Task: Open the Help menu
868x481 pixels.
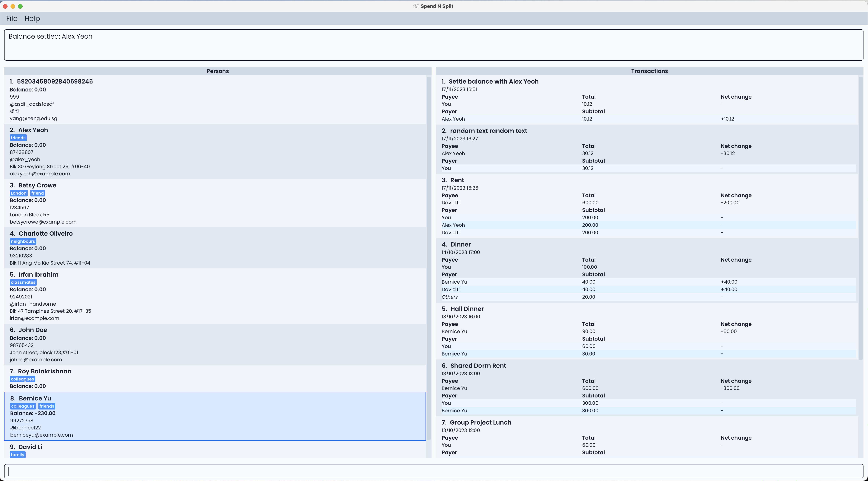Action: (32, 18)
